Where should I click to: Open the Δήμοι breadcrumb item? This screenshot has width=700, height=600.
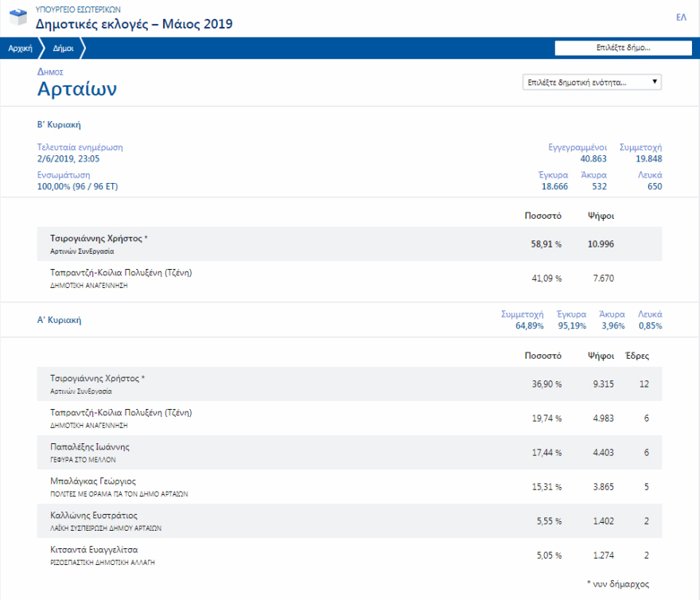pos(64,48)
